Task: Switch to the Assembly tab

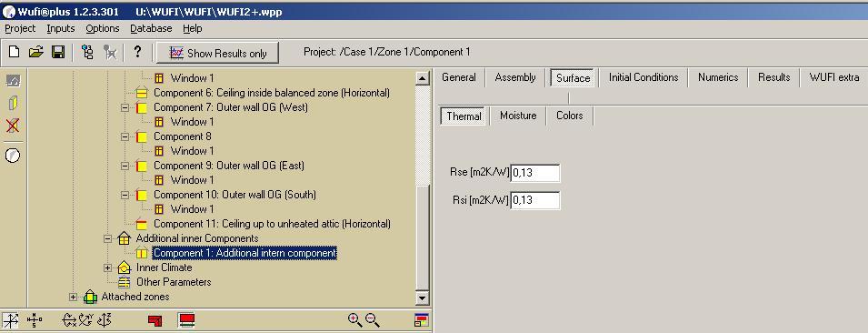Action: click(x=514, y=77)
